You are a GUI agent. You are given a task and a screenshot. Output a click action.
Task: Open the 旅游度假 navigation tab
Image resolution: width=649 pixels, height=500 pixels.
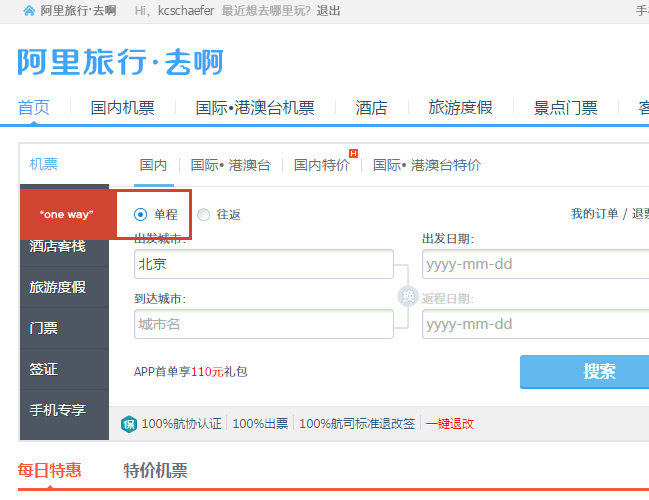click(x=460, y=108)
